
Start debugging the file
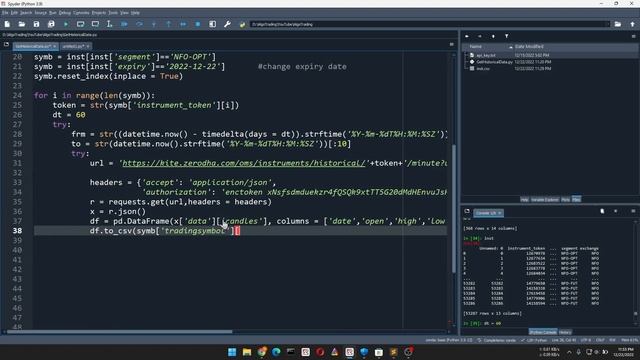click(x=124, y=24)
